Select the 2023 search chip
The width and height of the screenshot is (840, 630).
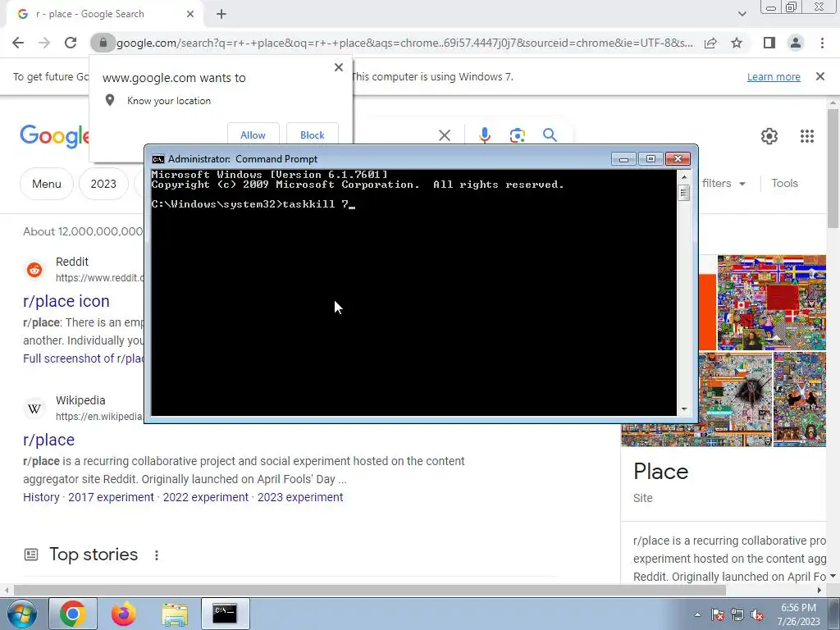tap(103, 184)
